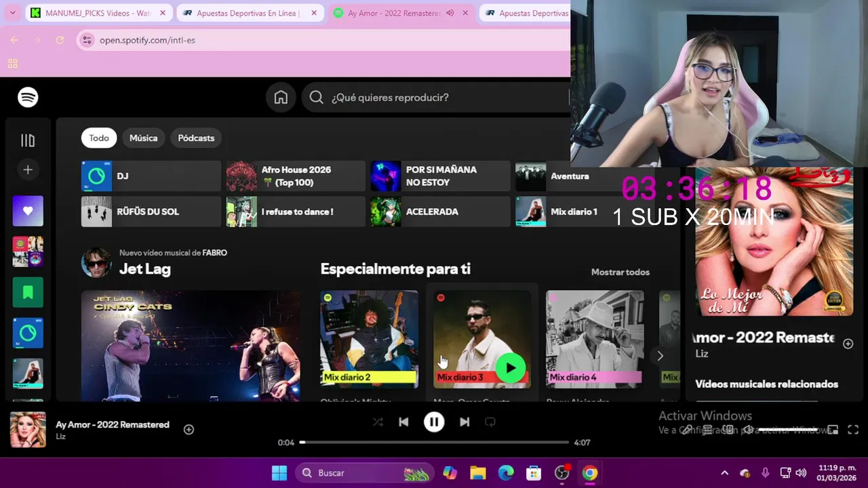This screenshot has width=868, height=488.
Task: Open the green bookmark Episodes tile in sidebar
Action: (x=28, y=292)
